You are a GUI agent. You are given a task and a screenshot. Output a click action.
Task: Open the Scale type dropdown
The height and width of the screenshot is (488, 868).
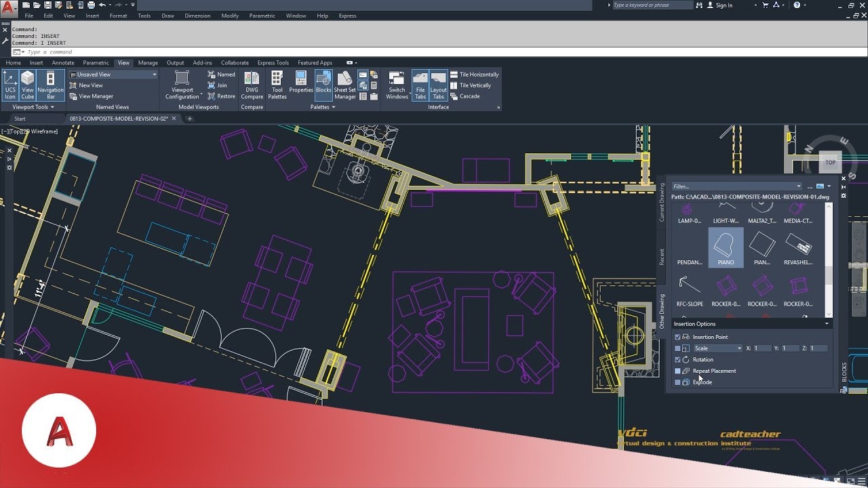[x=717, y=348]
